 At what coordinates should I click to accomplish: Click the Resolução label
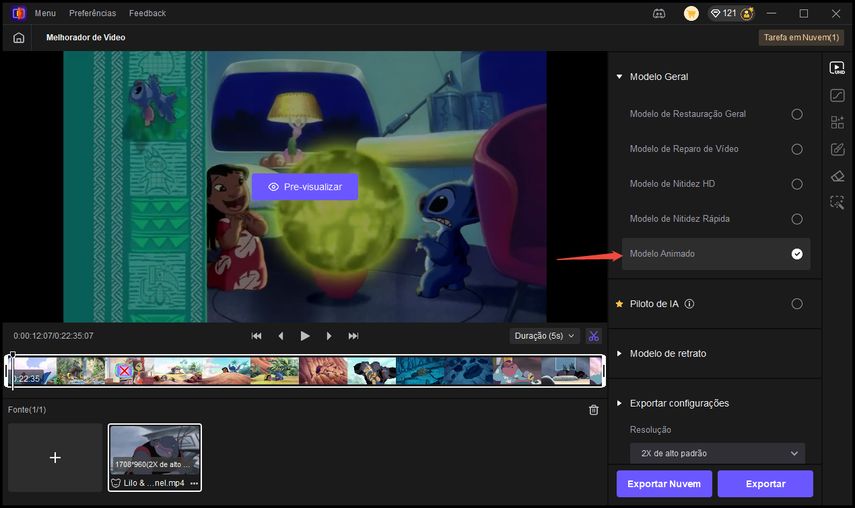tap(651, 430)
